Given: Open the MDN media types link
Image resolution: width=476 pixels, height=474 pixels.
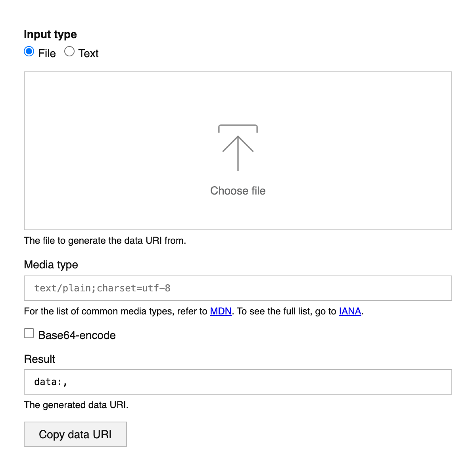Looking at the screenshot, I should (x=221, y=311).
